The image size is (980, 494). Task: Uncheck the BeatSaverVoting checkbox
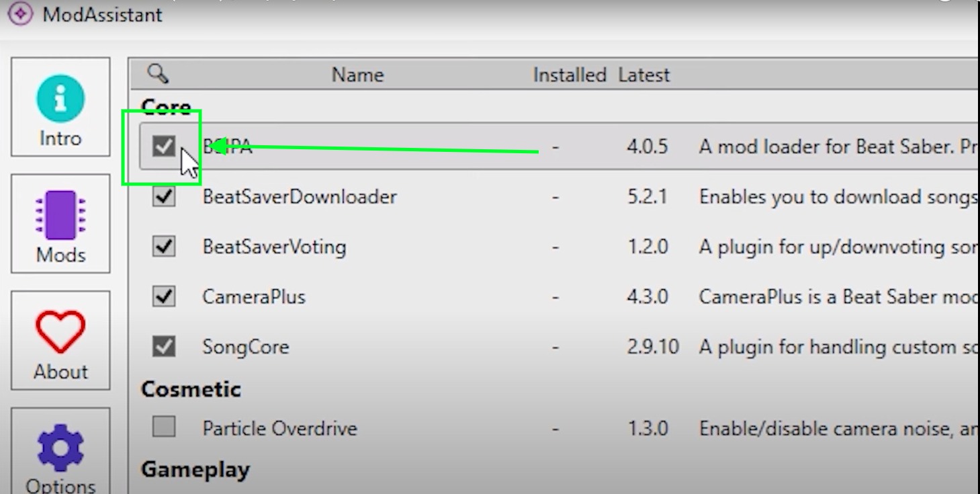coord(164,247)
